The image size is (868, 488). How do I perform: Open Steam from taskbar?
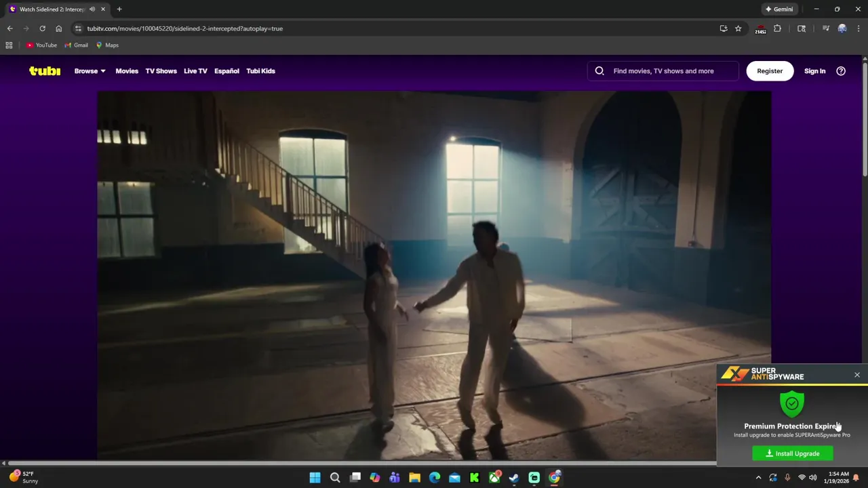pos(514,478)
